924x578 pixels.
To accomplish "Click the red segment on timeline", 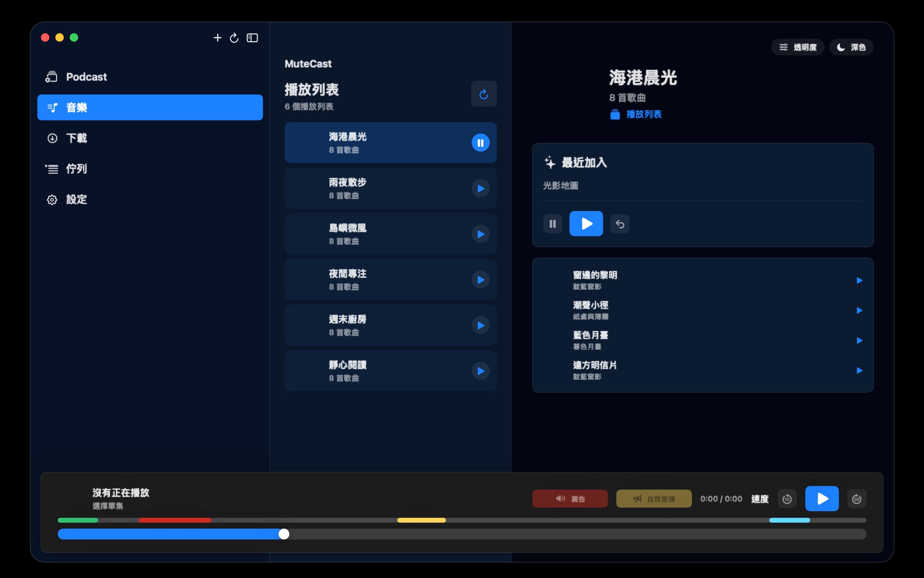I will (175, 520).
